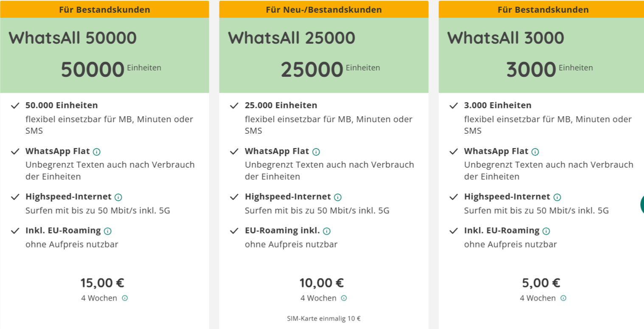The width and height of the screenshot is (644, 329).
Task: Show WhatsApp Flat info in WhatsAll 3000
Action: click(535, 152)
